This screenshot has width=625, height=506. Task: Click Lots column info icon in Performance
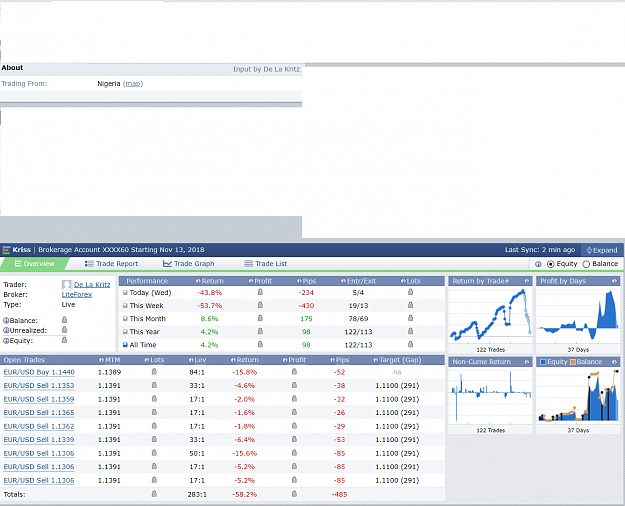pyautogui.click(x=403, y=281)
